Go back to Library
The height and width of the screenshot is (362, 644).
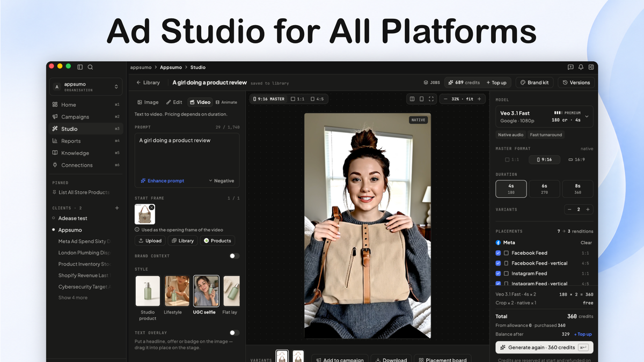click(148, 83)
